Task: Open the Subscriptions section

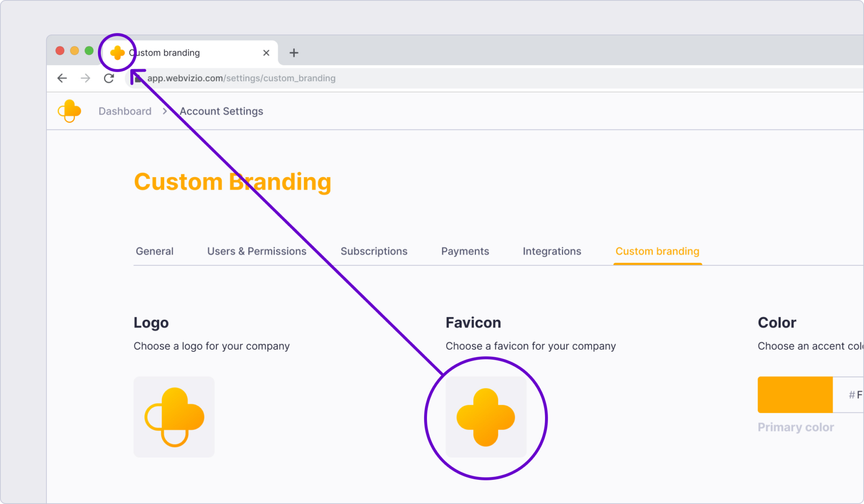Action: coord(374,251)
